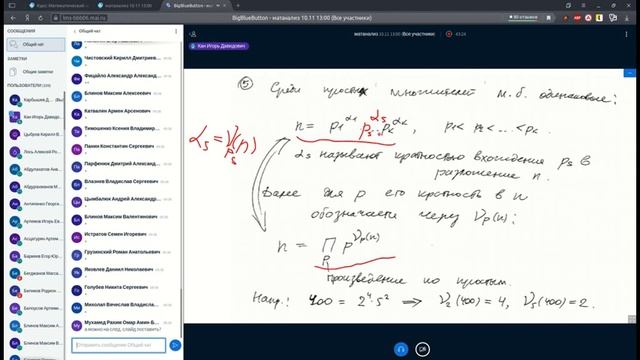This screenshot has width=640, height=360.
Task: Go back with the browser back arrow
Action: 13,18
